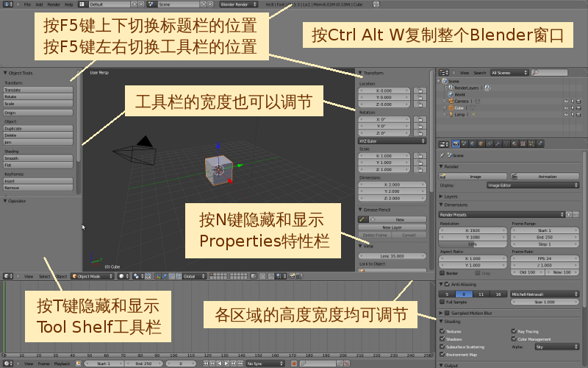The width and height of the screenshot is (588, 368).
Task: Open the Render menu in top bar
Action: tap(54, 4)
